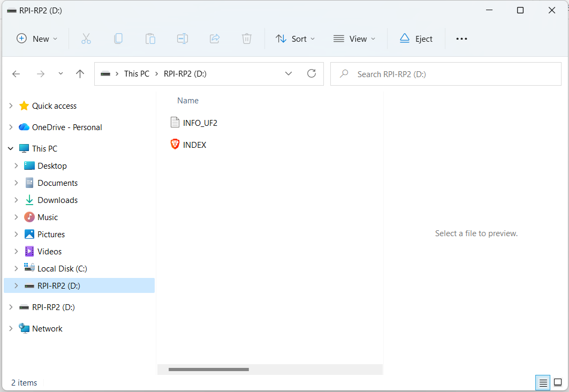Screen dimensions: 569x392
Task: Open the Sort options dropdown
Action: point(295,39)
